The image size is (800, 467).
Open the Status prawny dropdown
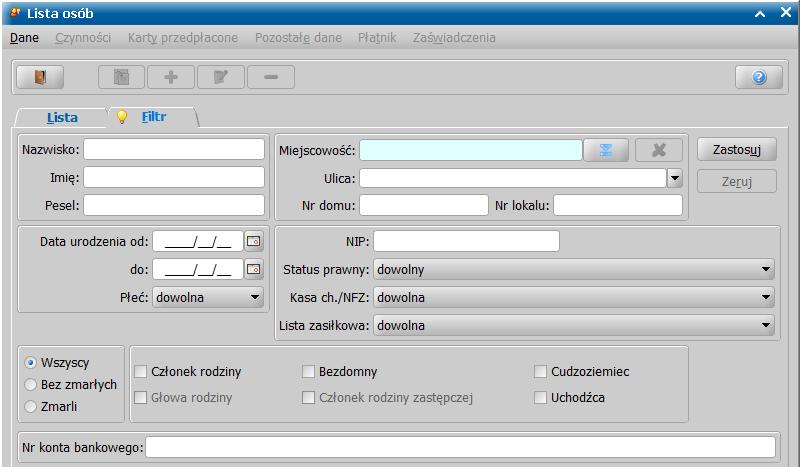pos(573,269)
